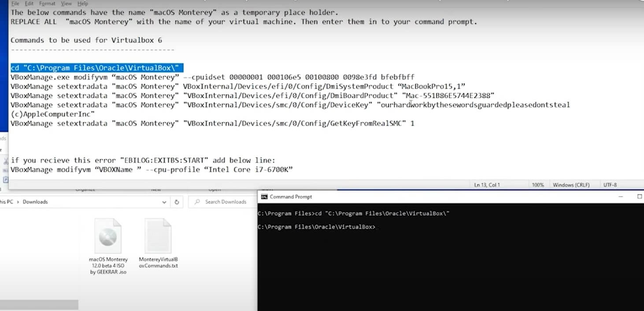
Task: Select the MontereyVirtualBoxCommands.txt file icon
Action: (158, 238)
